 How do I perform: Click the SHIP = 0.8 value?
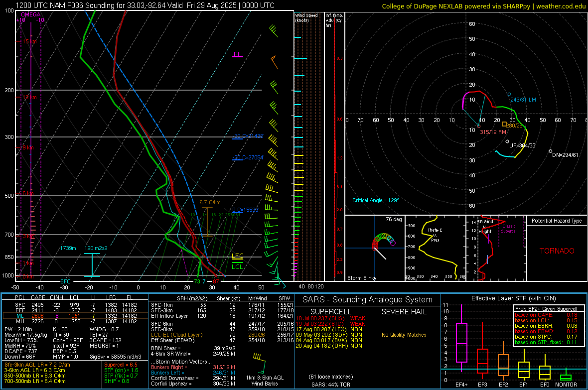point(117,381)
